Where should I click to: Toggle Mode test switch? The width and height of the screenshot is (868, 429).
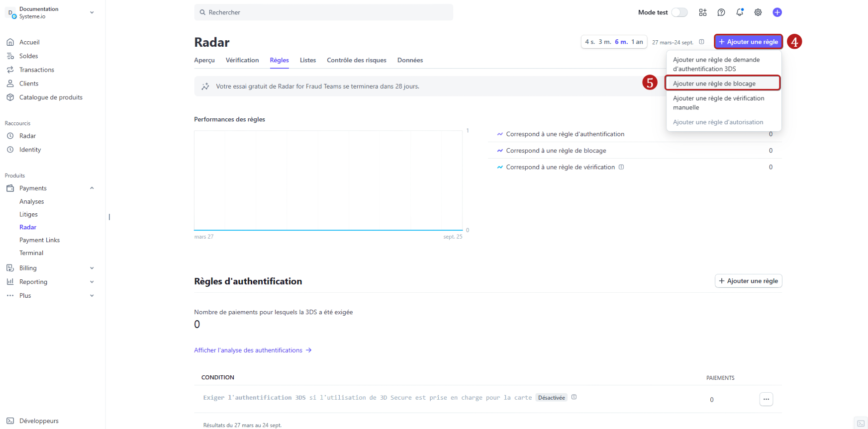[x=679, y=12]
